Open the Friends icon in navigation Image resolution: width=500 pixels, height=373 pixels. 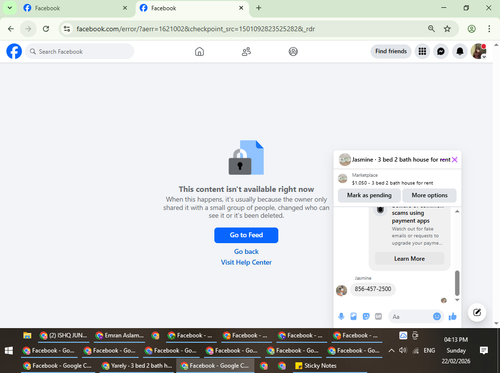click(246, 51)
